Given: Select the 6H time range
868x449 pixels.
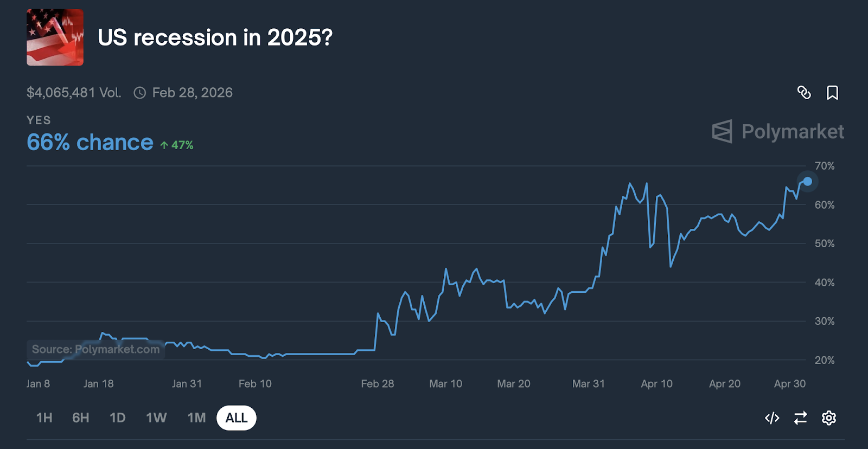Looking at the screenshot, I should [81, 418].
